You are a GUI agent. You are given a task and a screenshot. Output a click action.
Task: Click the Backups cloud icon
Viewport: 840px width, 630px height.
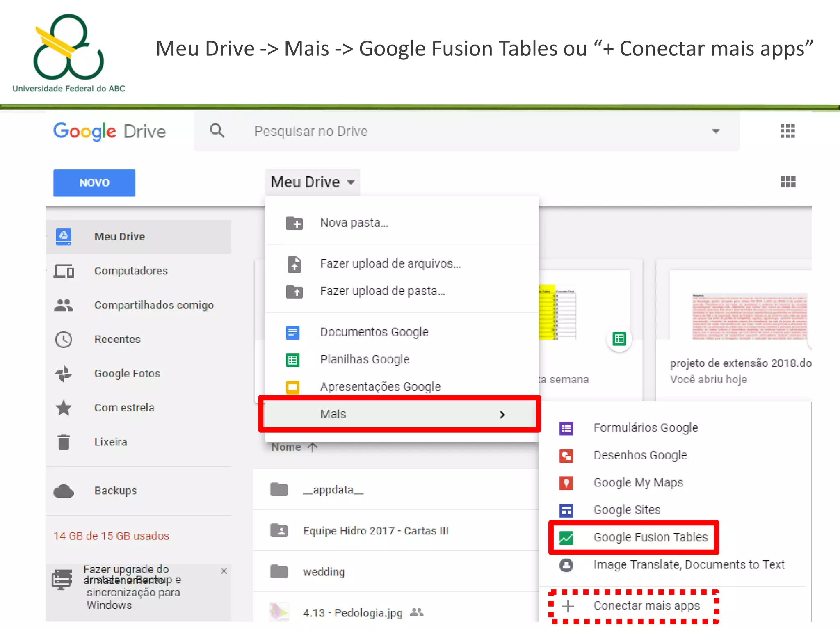64,491
